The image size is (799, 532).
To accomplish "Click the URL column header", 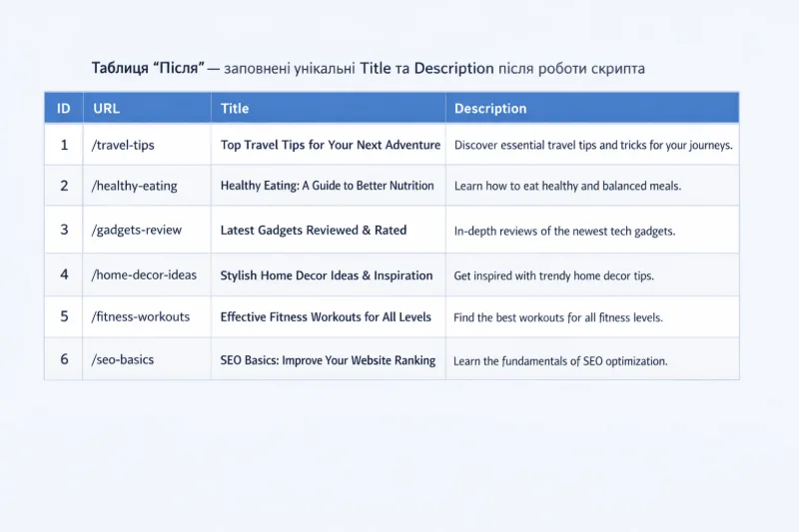I will point(107,108).
